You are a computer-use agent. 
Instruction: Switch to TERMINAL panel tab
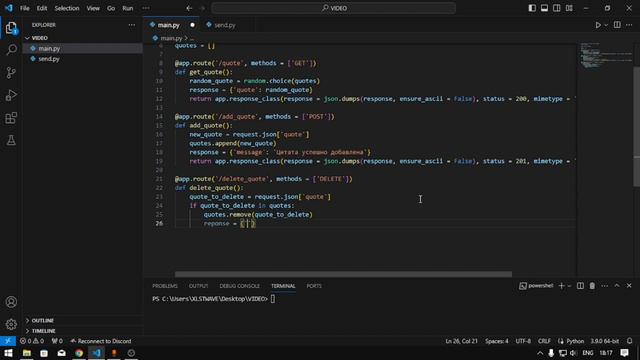(283, 286)
